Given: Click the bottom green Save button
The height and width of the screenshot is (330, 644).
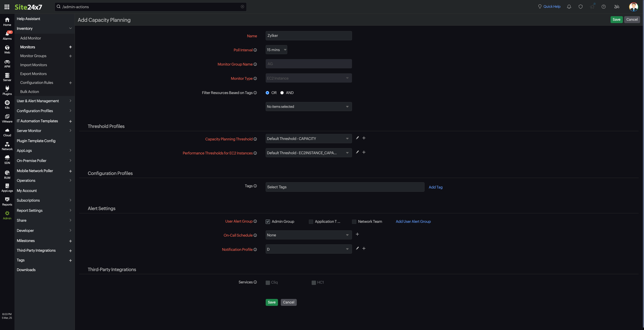Looking at the screenshot, I should 271,302.
